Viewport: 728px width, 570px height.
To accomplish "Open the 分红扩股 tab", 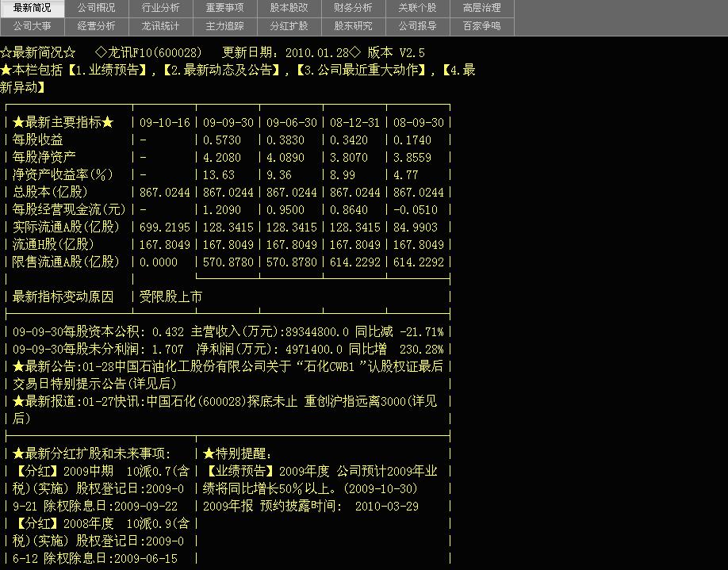I will (x=289, y=26).
